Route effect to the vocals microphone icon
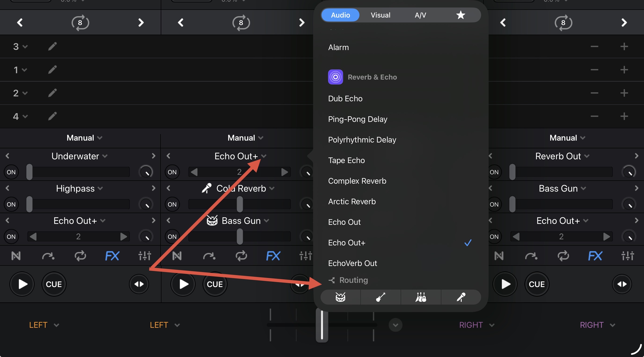 click(461, 297)
